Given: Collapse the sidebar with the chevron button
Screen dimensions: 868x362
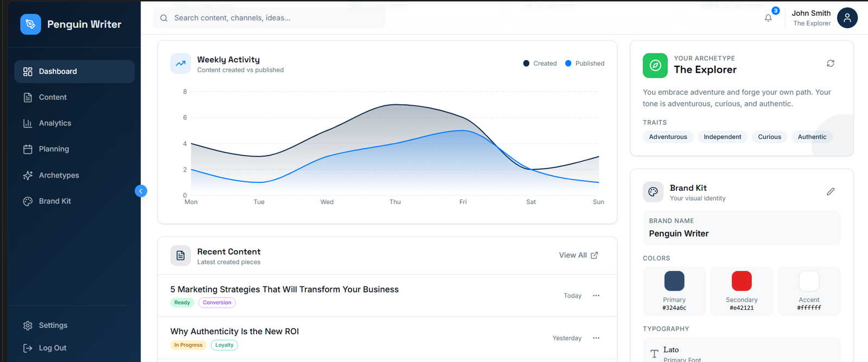Looking at the screenshot, I should tap(141, 191).
